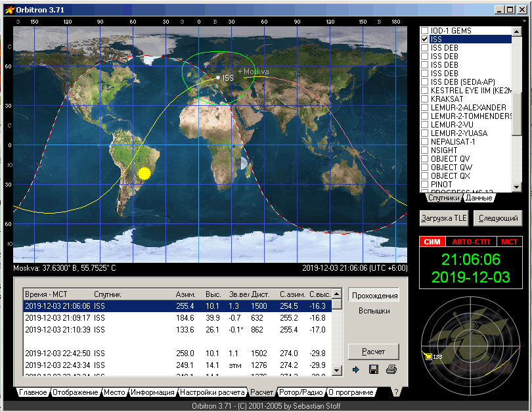The width and height of the screenshot is (532, 412).
Task: Click the floppy disk save icon
Action: click(x=374, y=370)
